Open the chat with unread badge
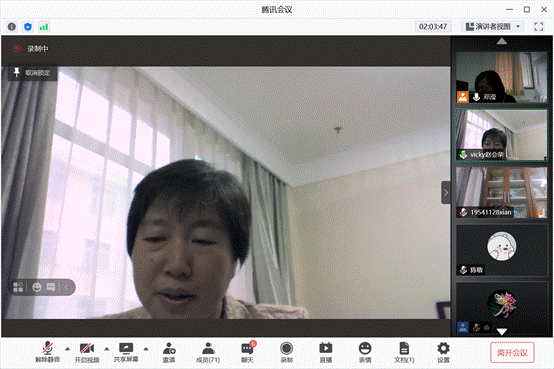Image resolution: width=554 pixels, height=369 pixels. tap(247, 352)
